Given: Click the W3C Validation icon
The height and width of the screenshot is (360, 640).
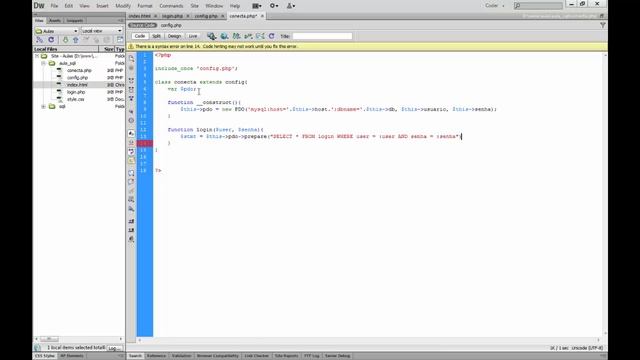Looking at the screenshot, I should click(x=248, y=36).
